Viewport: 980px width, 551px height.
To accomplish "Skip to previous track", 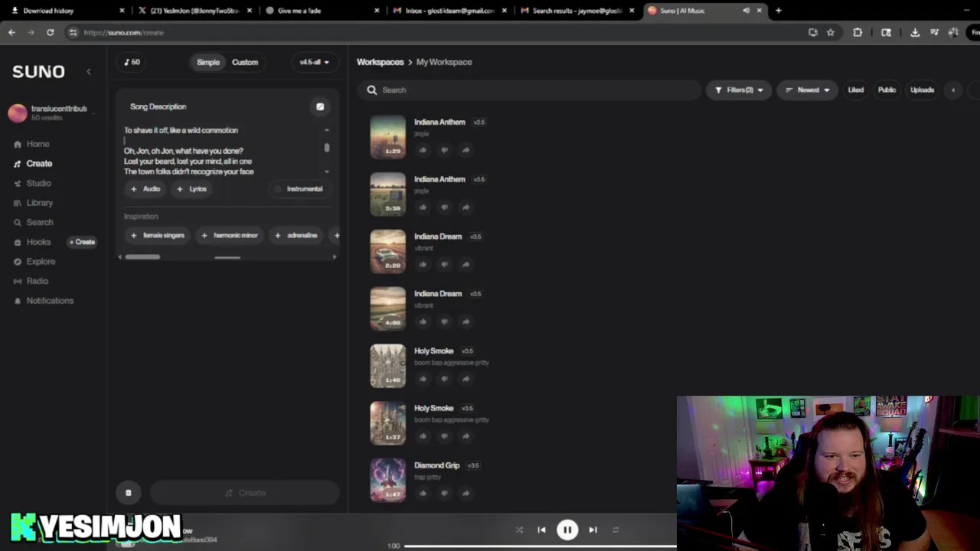I will (541, 530).
